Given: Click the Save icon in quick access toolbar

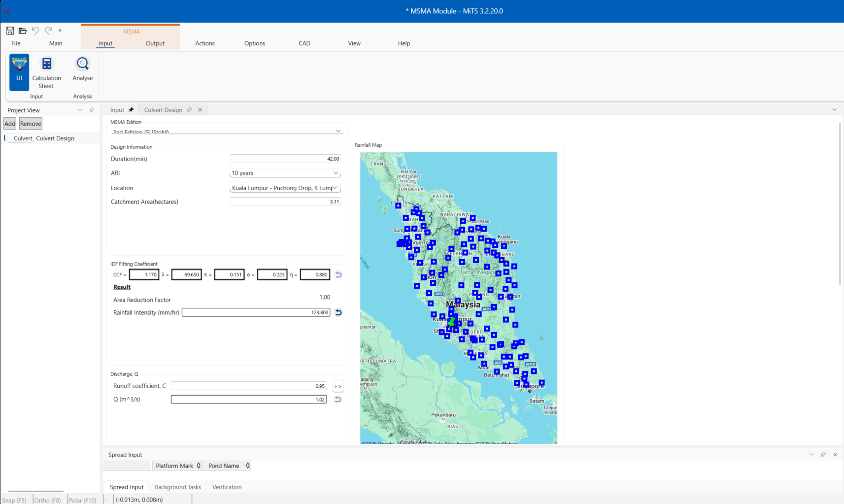Looking at the screenshot, I should (10, 31).
